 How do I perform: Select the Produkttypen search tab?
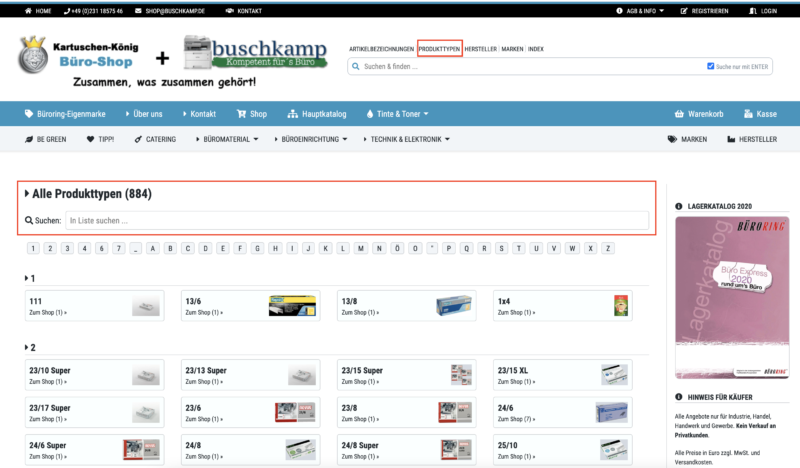tap(439, 49)
